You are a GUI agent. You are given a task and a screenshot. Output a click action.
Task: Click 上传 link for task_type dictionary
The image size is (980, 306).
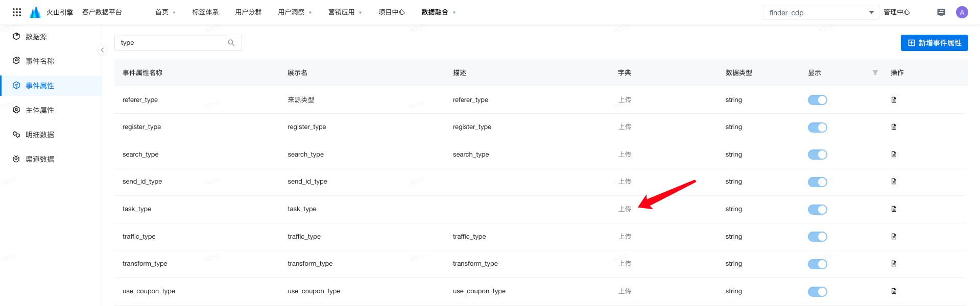pos(625,209)
